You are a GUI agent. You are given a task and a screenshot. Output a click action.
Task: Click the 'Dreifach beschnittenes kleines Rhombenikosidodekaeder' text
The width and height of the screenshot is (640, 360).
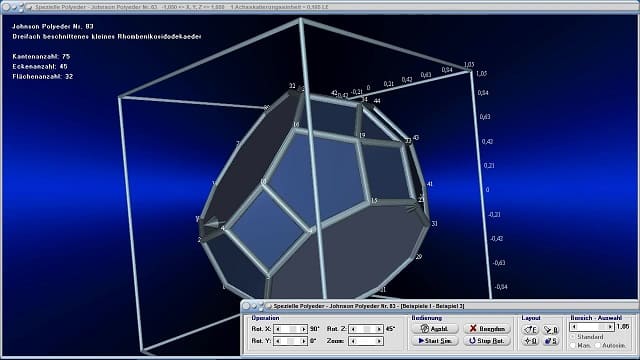tap(107, 36)
